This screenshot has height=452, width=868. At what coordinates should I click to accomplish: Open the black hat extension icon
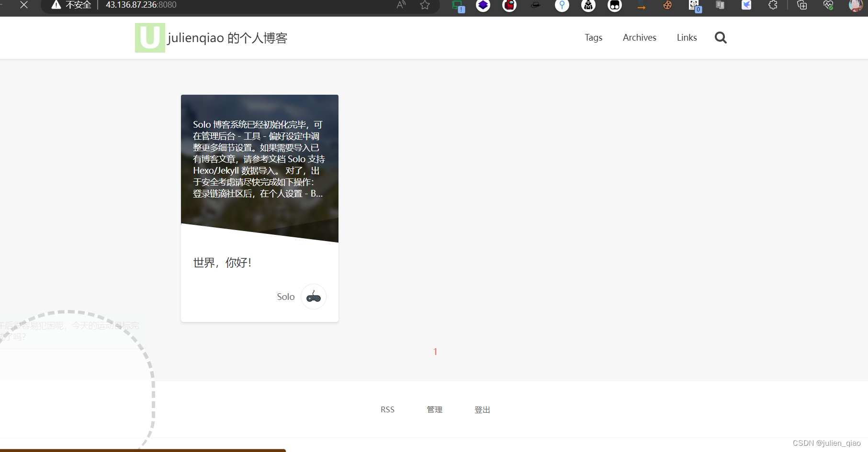[536, 5]
